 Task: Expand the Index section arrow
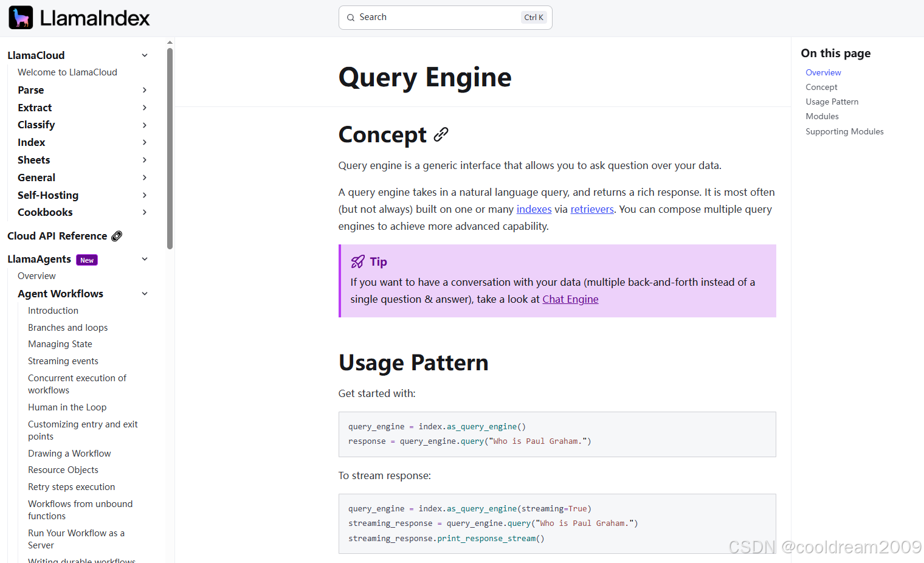[145, 142]
